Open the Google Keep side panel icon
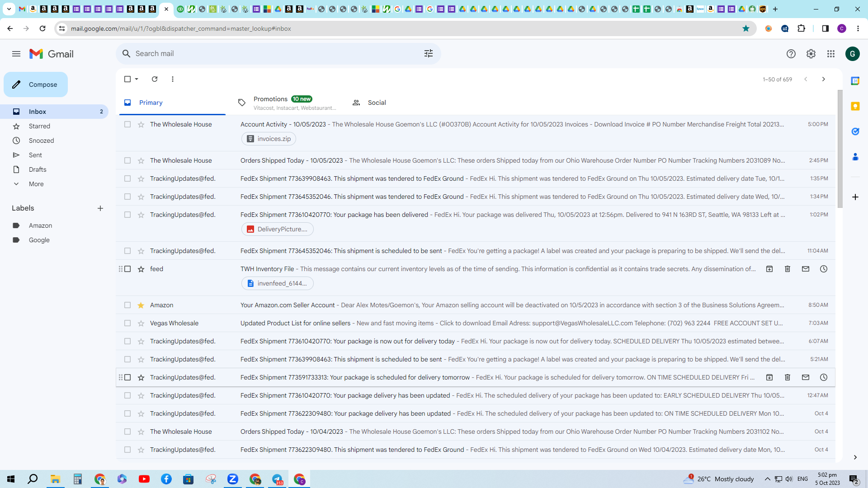The width and height of the screenshot is (868, 488). tap(855, 106)
